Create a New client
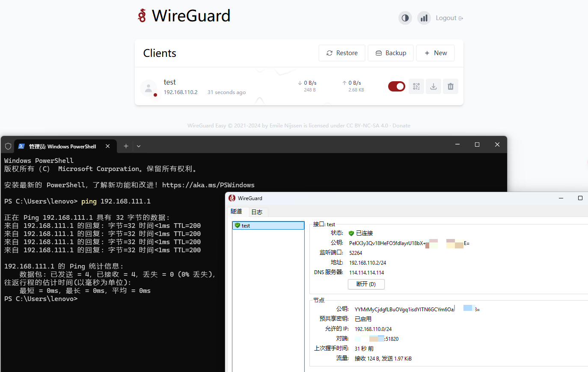The width and height of the screenshot is (588, 372). click(435, 53)
